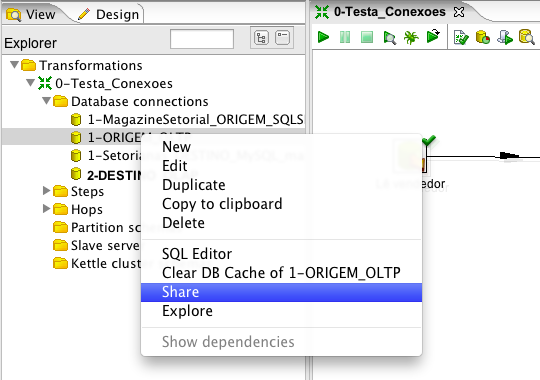540x380 pixels.
Task: Stop the transformation with the green square
Action: click(367, 37)
